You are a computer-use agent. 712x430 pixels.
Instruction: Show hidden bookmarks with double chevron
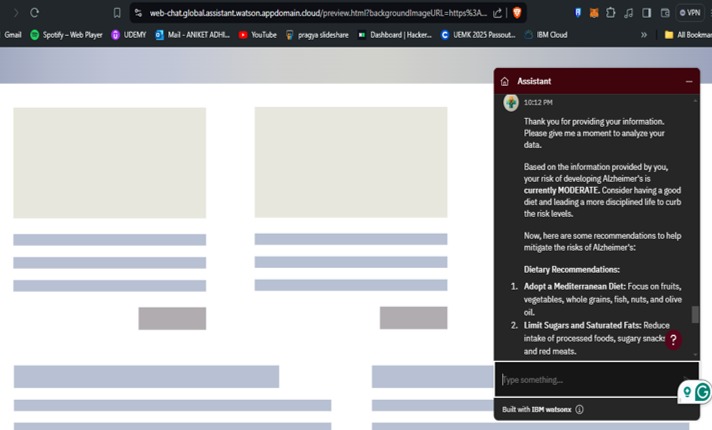tap(643, 35)
